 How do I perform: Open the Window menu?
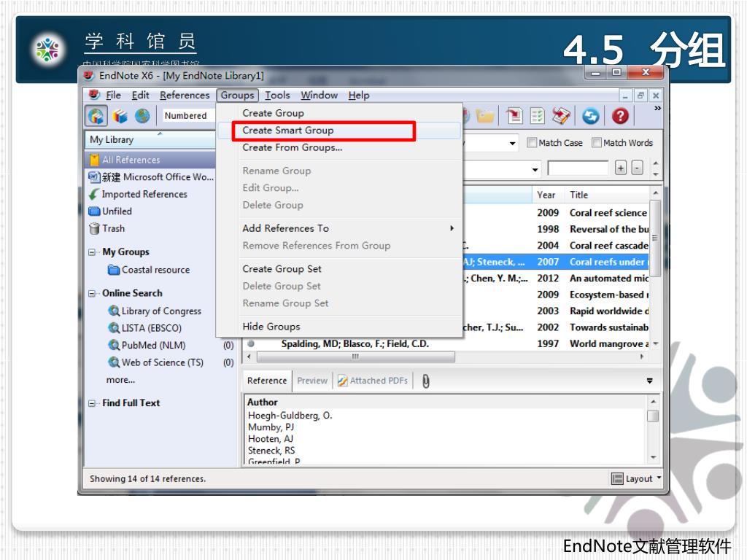tap(320, 96)
